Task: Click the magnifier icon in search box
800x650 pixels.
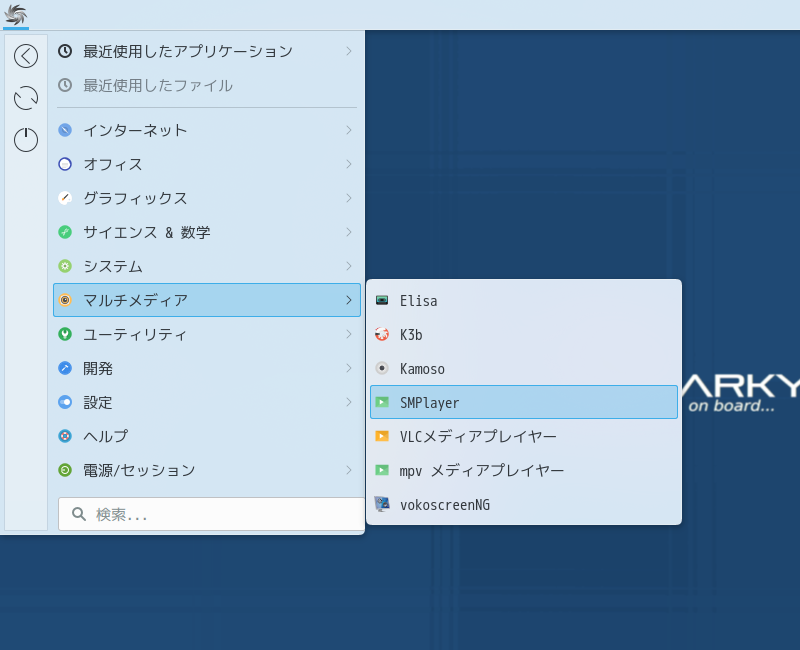Action: pos(79,514)
